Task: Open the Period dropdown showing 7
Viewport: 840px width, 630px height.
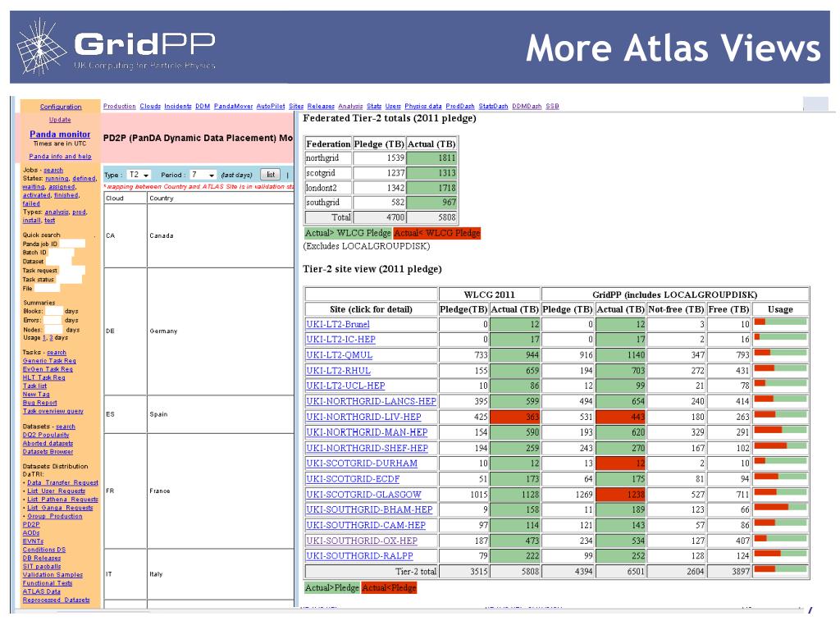Action: click(203, 175)
